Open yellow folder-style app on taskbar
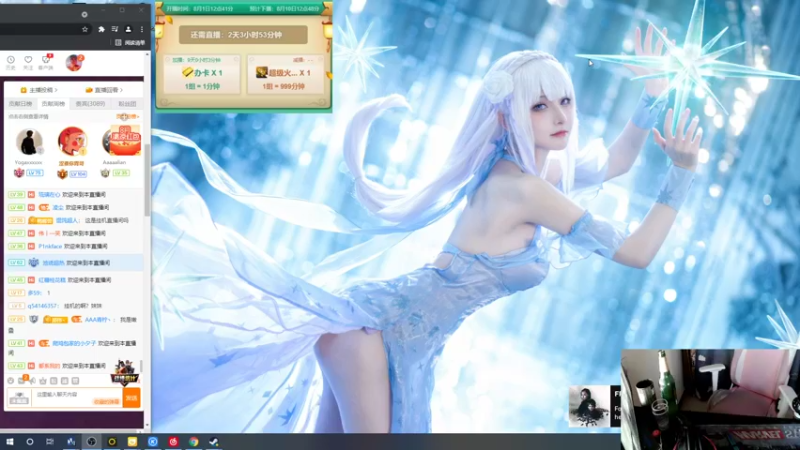The width and height of the screenshot is (800, 450). (132, 442)
